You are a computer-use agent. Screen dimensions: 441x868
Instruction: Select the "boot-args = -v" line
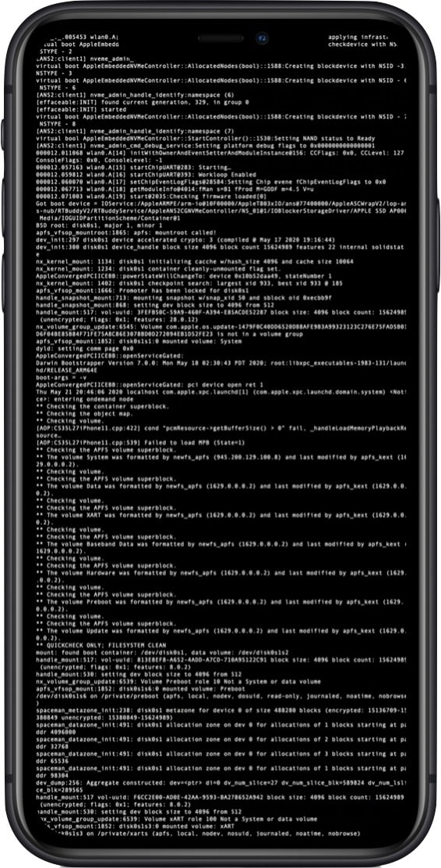58,377
